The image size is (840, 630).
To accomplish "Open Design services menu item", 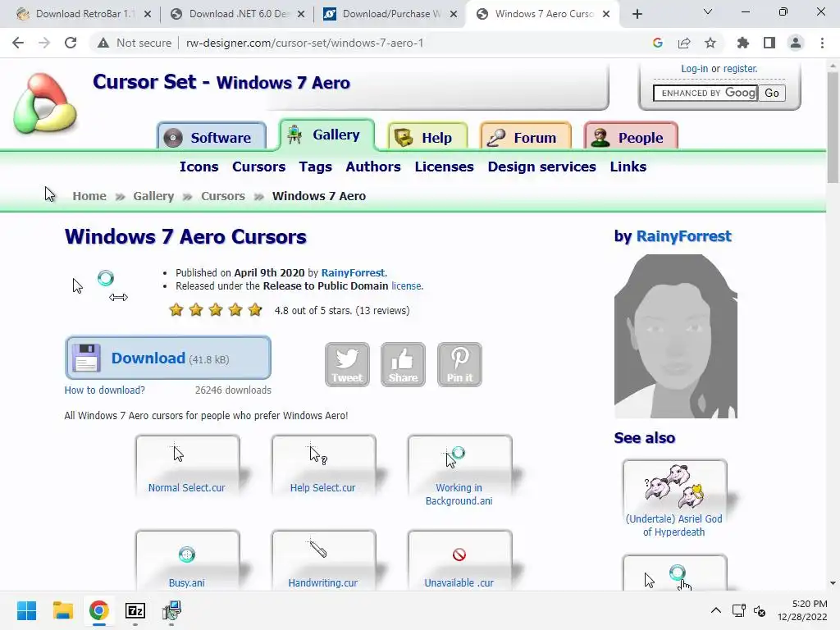I will [x=541, y=167].
